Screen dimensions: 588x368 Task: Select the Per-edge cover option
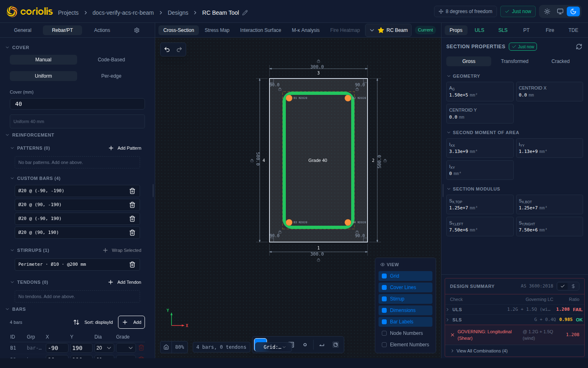[111, 76]
